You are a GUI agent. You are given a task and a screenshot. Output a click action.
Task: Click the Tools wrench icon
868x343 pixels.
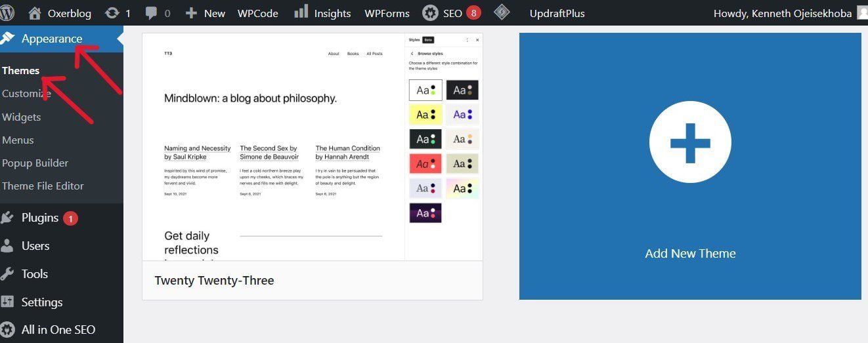click(x=7, y=274)
